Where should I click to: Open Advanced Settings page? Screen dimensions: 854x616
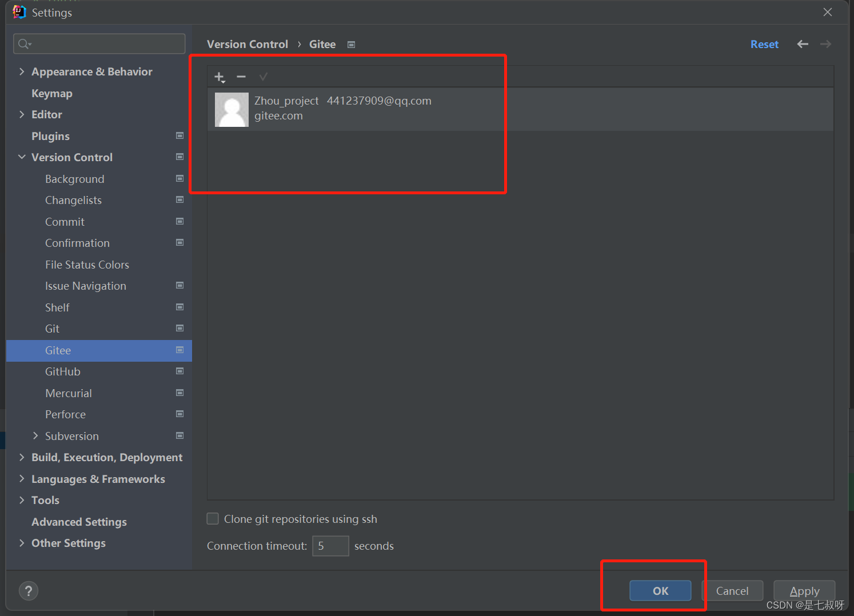[79, 522]
